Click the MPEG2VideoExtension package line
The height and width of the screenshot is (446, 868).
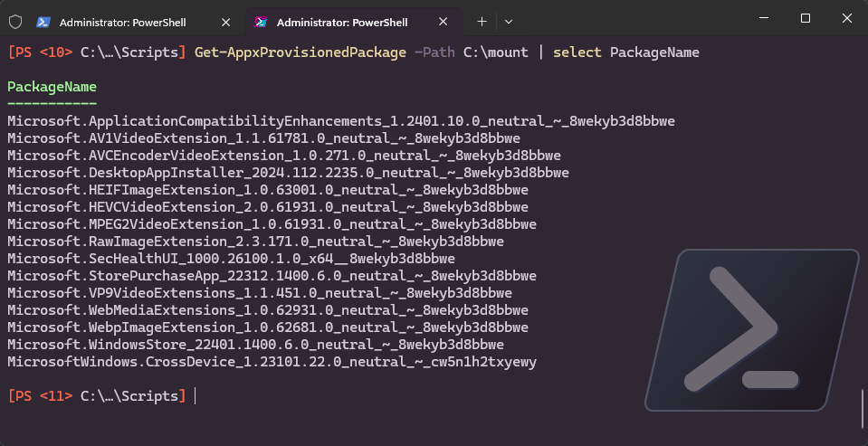272,224
